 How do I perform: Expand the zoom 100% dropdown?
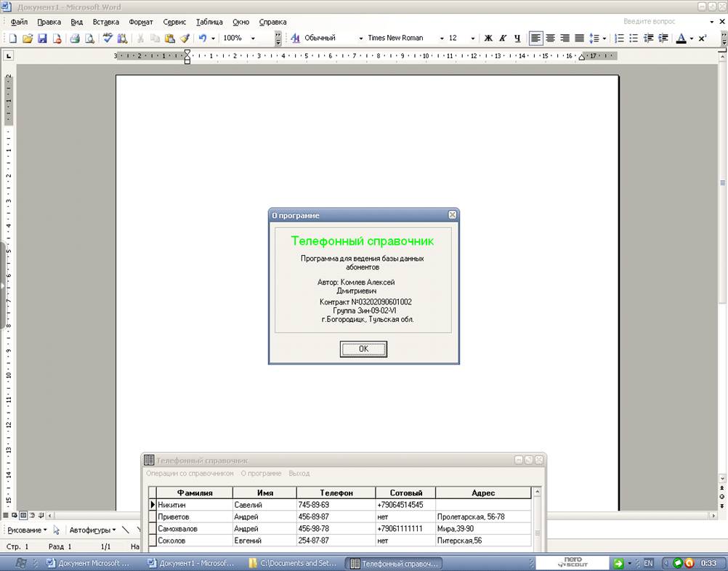click(253, 39)
